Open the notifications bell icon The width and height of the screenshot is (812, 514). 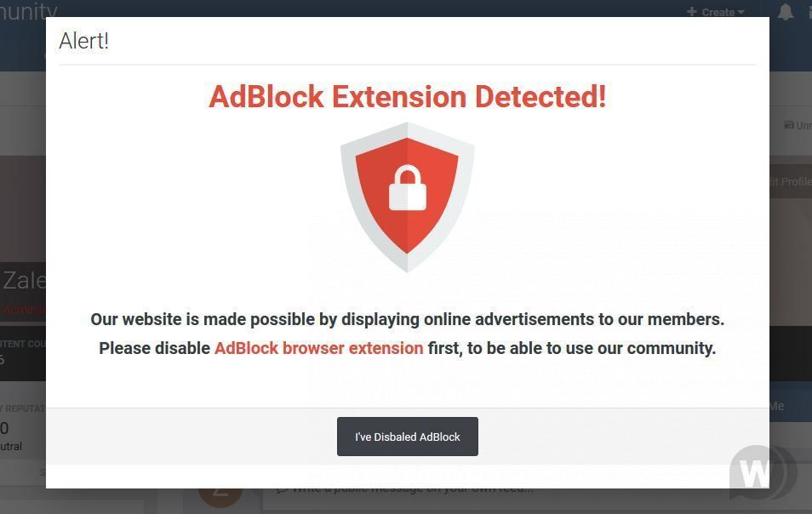(x=786, y=12)
